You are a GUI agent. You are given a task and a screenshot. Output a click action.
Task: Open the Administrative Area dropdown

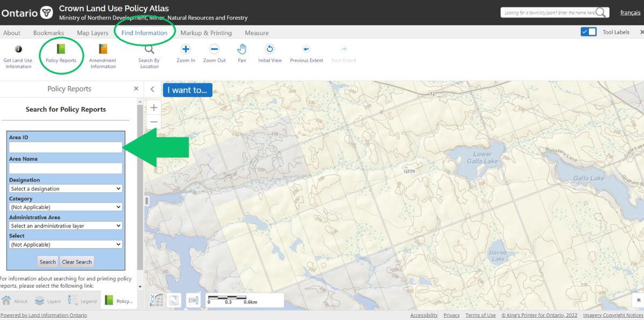(65, 226)
